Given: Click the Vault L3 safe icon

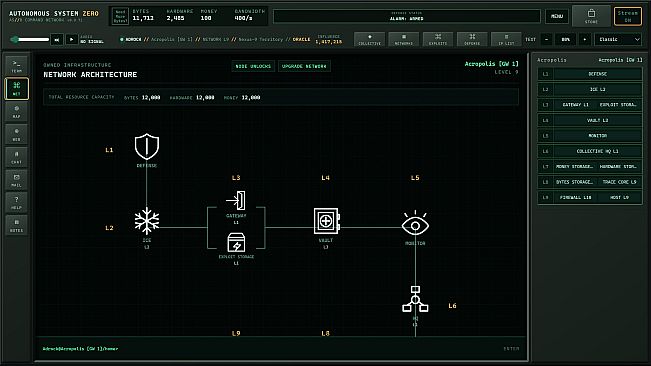Looking at the screenshot, I should [326, 221].
